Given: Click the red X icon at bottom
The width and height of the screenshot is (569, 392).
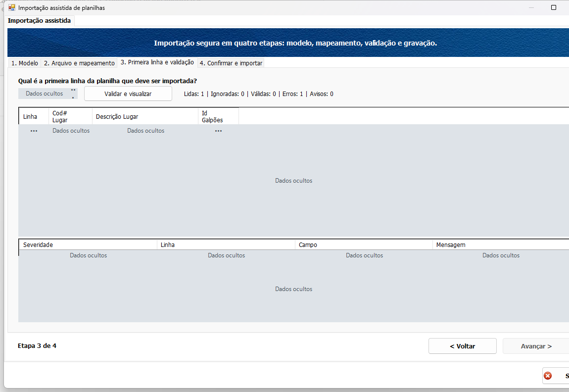Looking at the screenshot, I should click(x=548, y=376).
